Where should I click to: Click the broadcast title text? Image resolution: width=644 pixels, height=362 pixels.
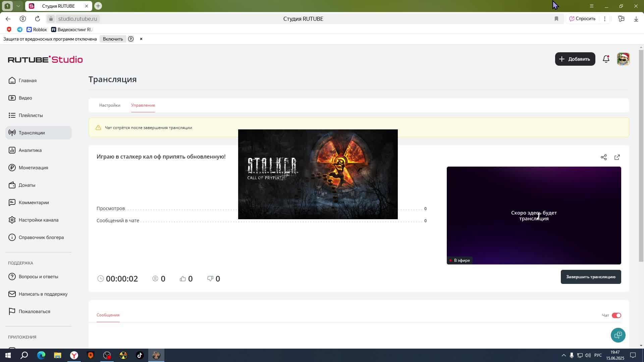pos(161,157)
